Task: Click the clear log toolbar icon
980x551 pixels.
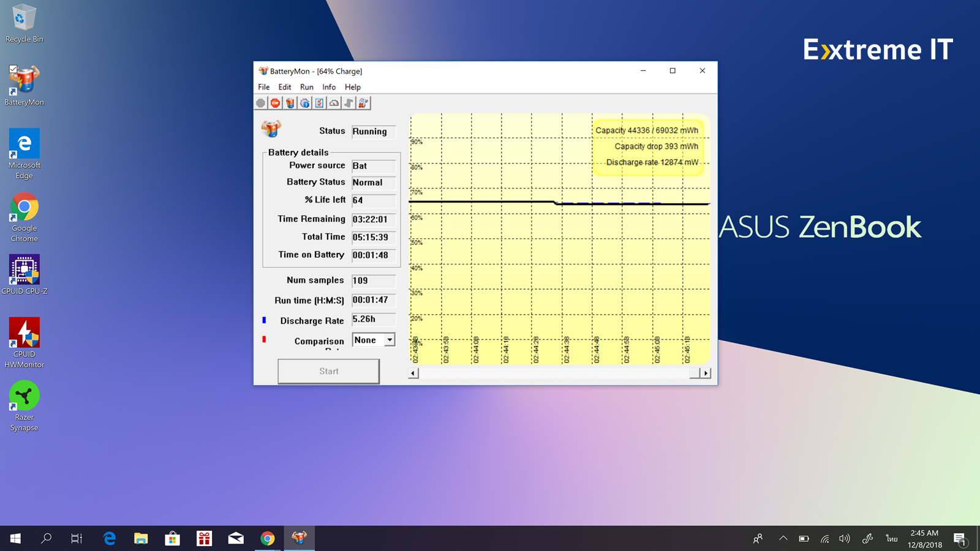Action: click(364, 103)
